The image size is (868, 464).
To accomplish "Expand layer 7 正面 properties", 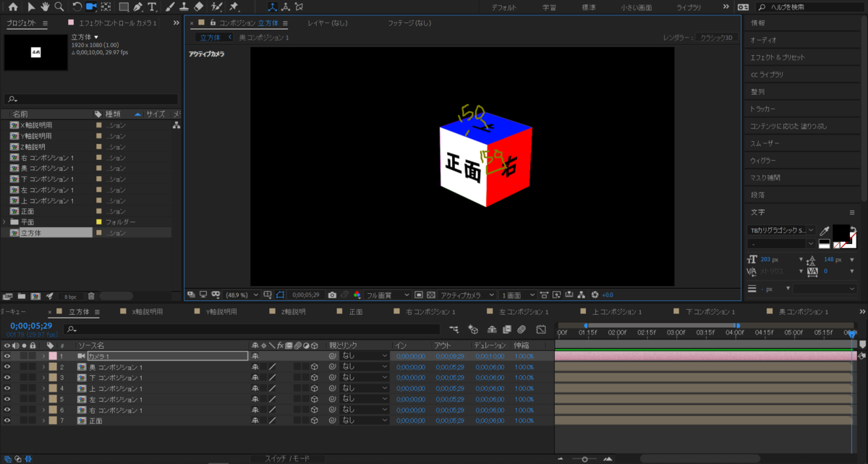I will pyautogui.click(x=43, y=421).
